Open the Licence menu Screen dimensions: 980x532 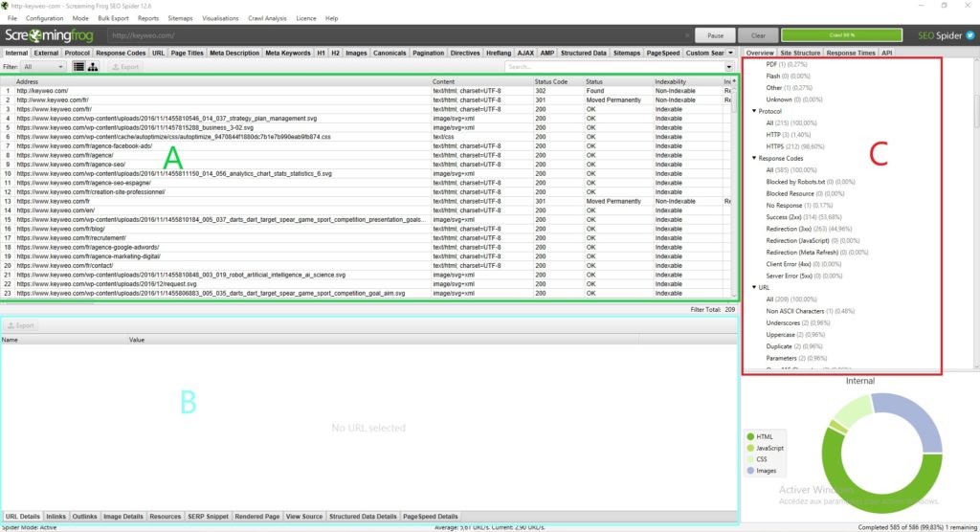pos(306,18)
